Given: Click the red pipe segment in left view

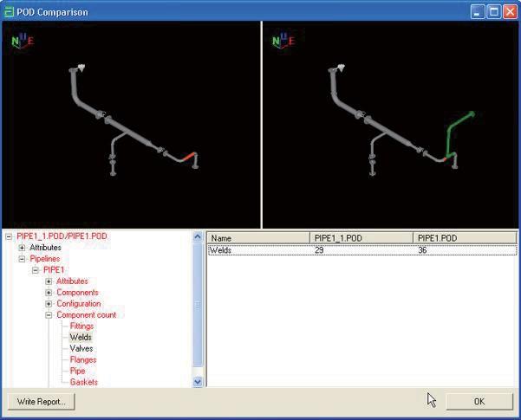Looking at the screenshot, I should pyautogui.click(x=189, y=156).
